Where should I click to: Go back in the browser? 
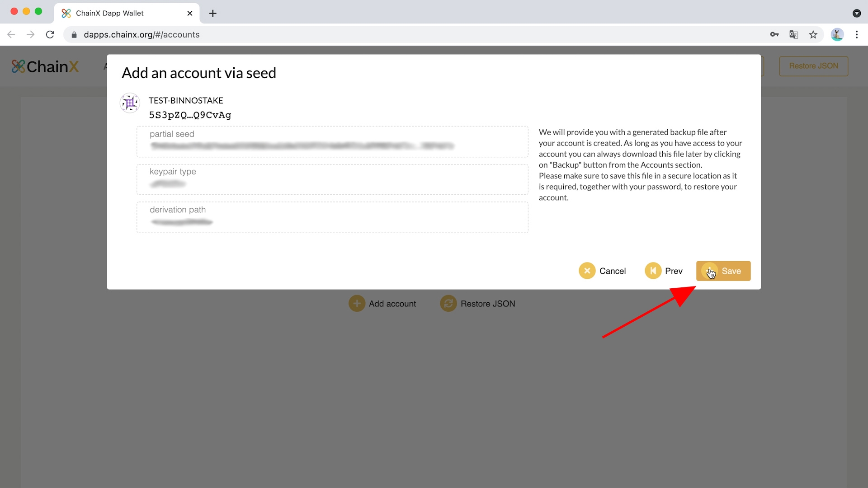coord(11,34)
